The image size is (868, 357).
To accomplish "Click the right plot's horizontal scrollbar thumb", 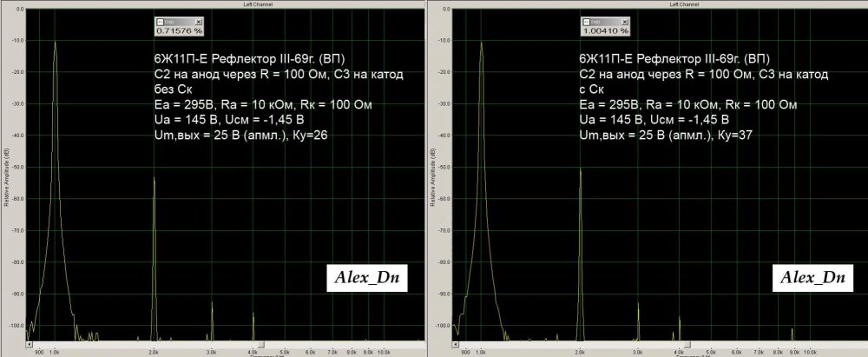I will (688, 345).
